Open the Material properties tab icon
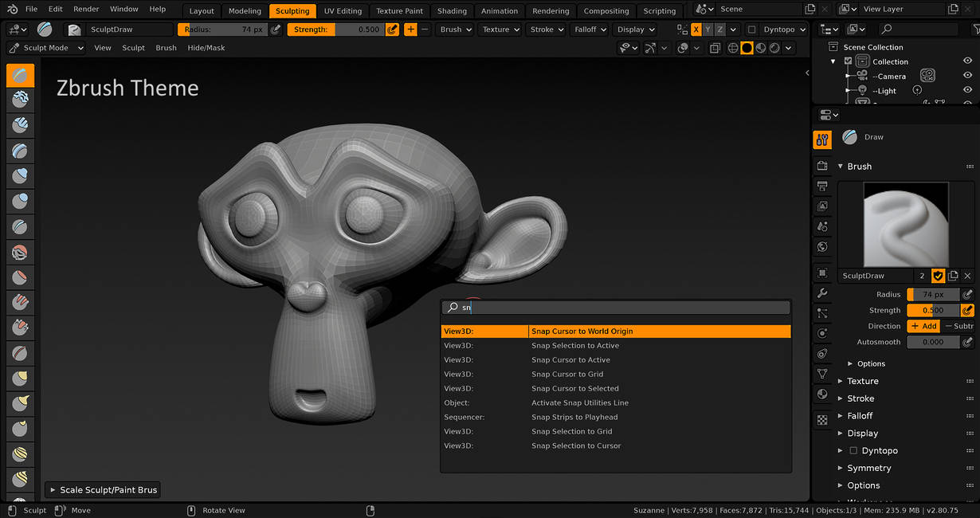Image resolution: width=980 pixels, height=518 pixels. pos(822,394)
